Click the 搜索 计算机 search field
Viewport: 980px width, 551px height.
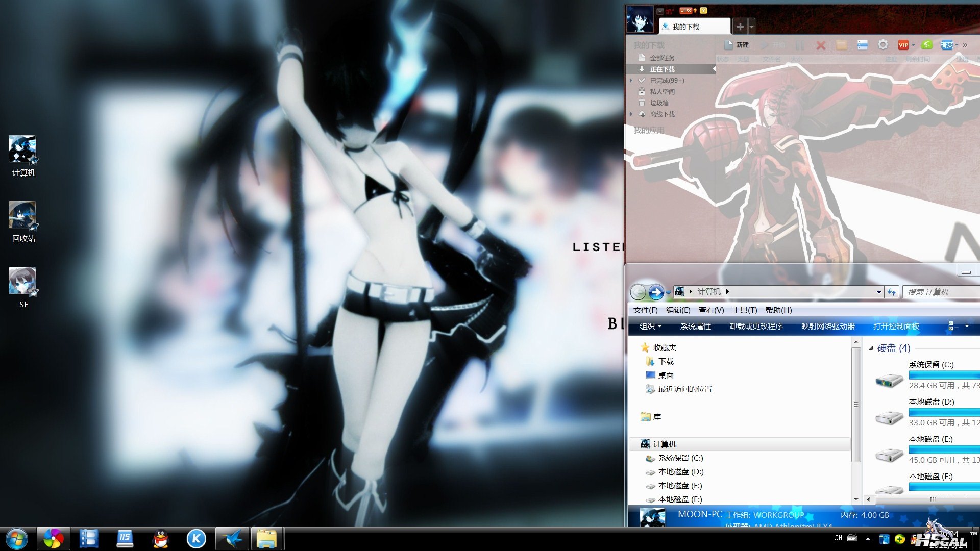coord(941,292)
